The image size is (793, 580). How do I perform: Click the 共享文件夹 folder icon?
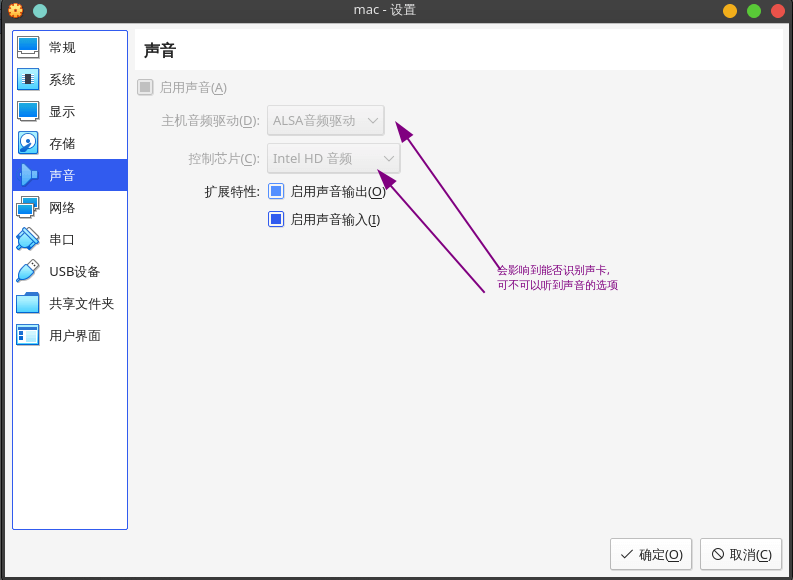point(28,303)
